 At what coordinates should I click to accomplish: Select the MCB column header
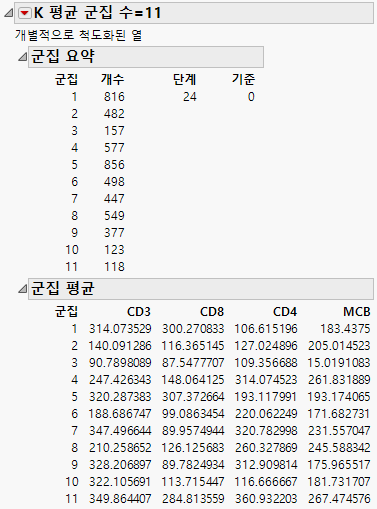click(357, 312)
